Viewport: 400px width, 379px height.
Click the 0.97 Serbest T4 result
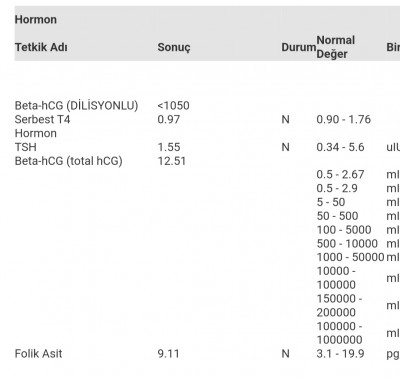tap(169, 119)
